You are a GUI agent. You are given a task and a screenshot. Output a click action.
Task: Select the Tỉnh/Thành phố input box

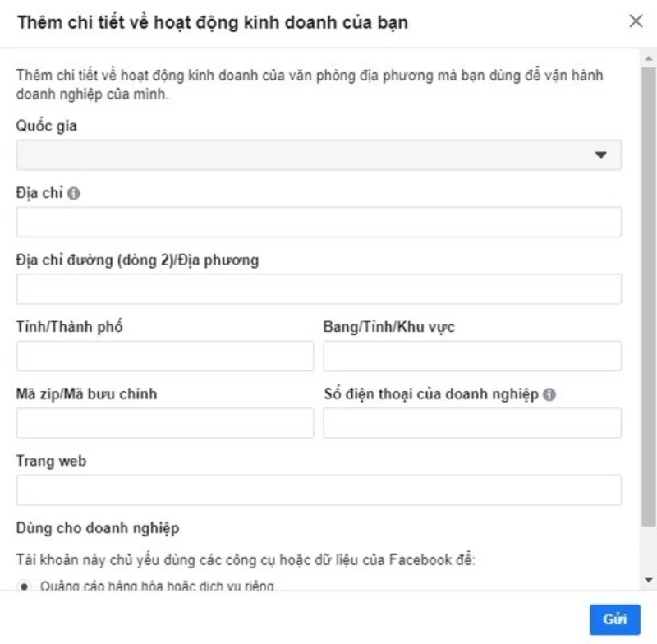(x=164, y=356)
